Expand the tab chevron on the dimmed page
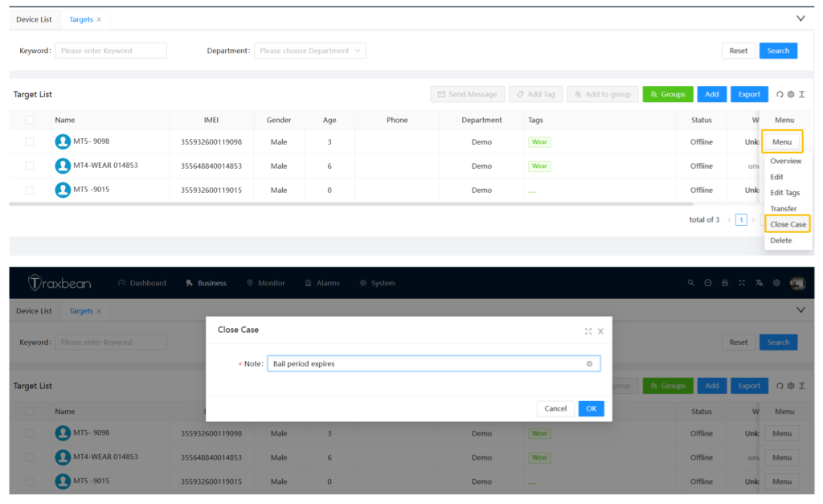The width and height of the screenshot is (823, 504). point(800,309)
